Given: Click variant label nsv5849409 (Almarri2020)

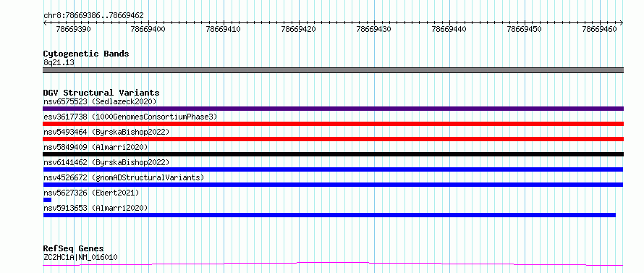Looking at the screenshot, I should point(96,147).
